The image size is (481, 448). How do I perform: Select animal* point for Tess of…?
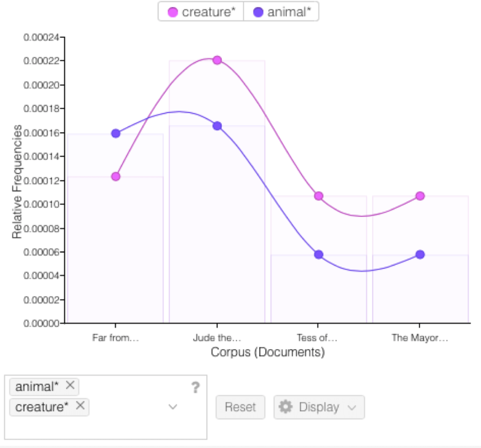pos(318,254)
